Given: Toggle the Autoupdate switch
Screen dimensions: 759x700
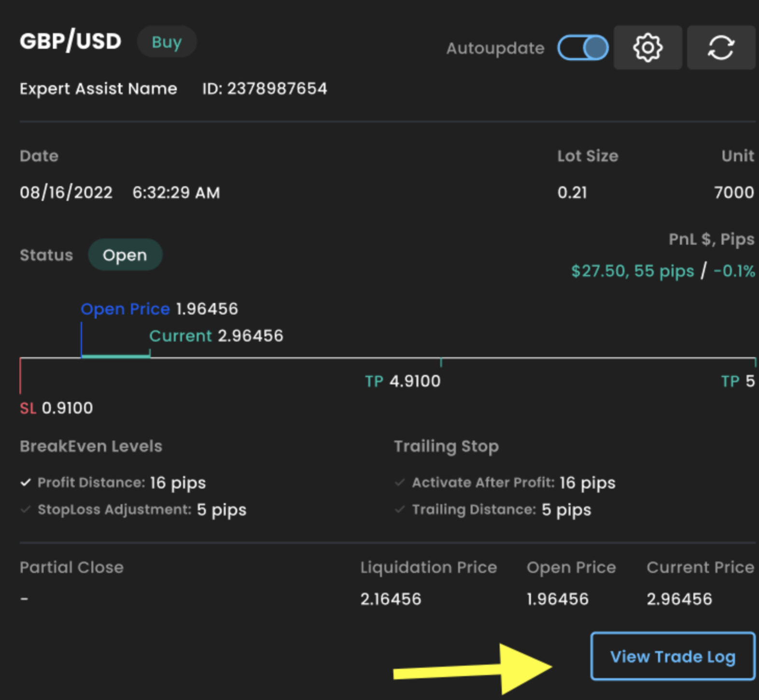Looking at the screenshot, I should tap(583, 48).
